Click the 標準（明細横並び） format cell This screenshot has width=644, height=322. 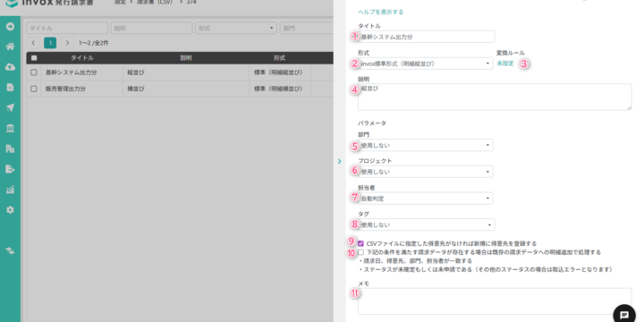(280, 89)
